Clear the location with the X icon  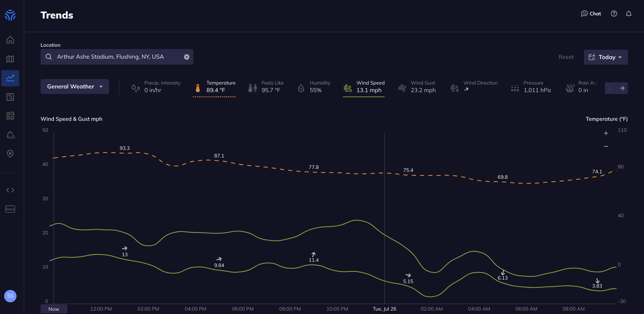tap(186, 57)
